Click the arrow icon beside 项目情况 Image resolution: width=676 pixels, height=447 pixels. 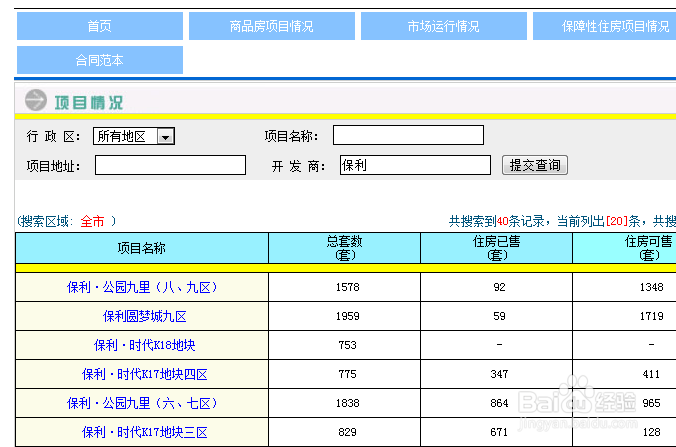coord(36,100)
